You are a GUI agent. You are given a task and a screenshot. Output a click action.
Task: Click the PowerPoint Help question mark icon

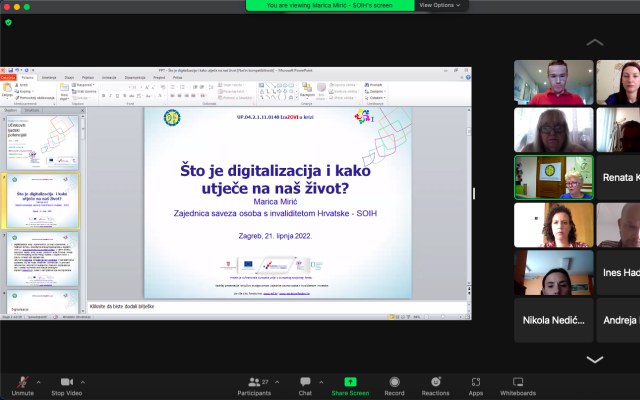468,78
